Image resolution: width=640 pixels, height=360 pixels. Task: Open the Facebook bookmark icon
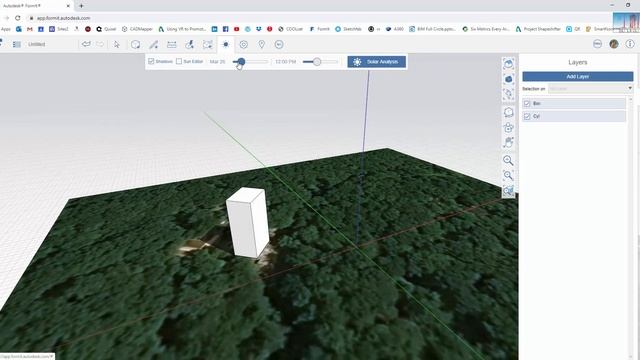click(226, 29)
